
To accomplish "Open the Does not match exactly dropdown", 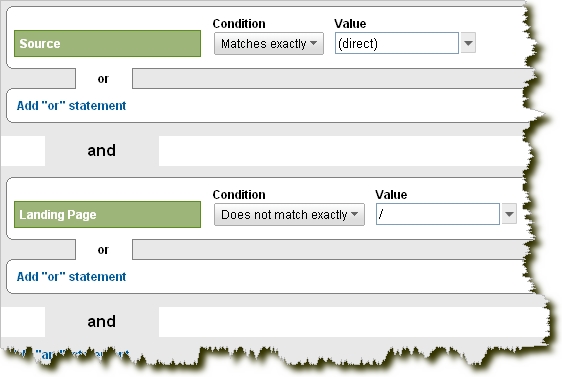I will [289, 214].
